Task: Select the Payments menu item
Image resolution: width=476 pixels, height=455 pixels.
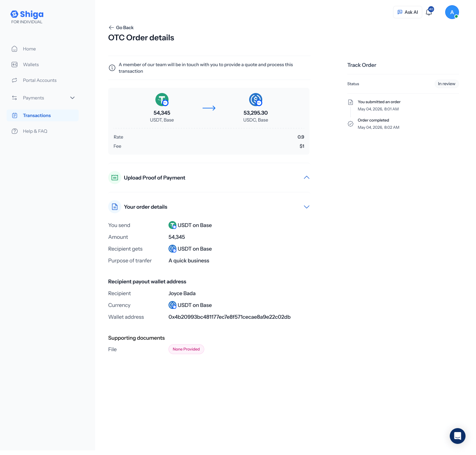Action: (43, 98)
